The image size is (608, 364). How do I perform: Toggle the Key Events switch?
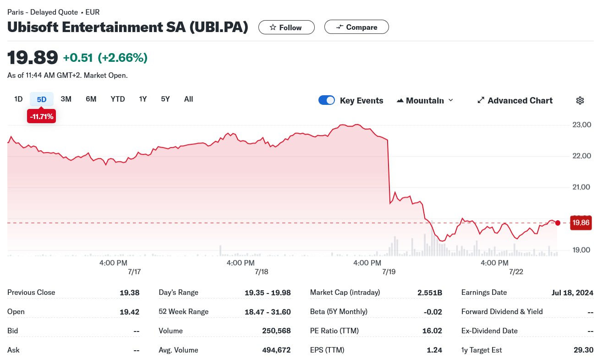tap(327, 100)
